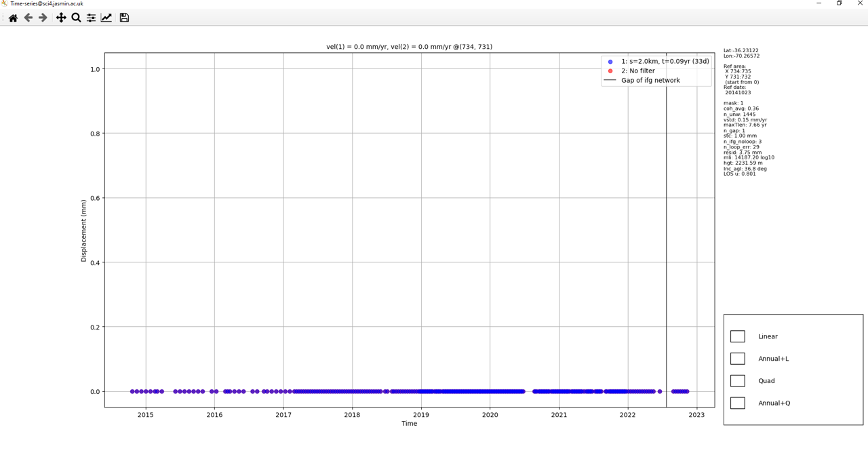Viewport: 868px width, 457px height.
Task: Save the current figure
Action: pyautogui.click(x=124, y=18)
